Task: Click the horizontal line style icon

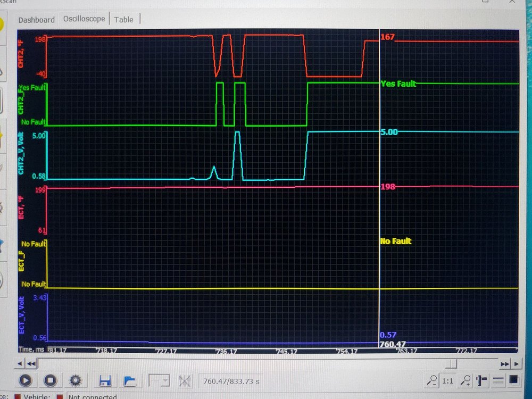Action: pos(498,380)
